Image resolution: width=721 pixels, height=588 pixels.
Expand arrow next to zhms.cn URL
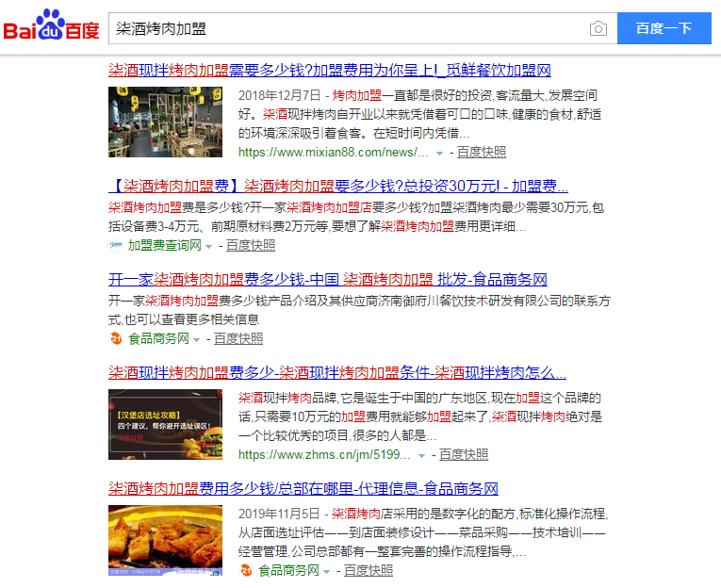point(421,456)
